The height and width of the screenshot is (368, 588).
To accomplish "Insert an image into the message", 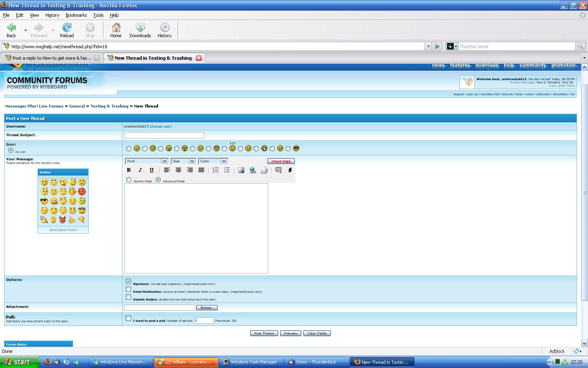I will [x=241, y=170].
